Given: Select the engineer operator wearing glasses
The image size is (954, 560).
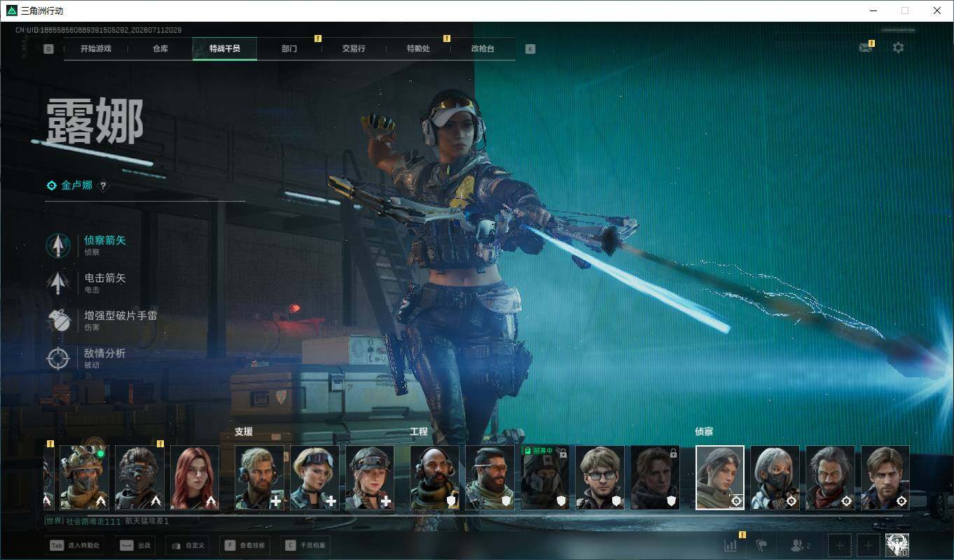Looking at the screenshot, I should [600, 477].
